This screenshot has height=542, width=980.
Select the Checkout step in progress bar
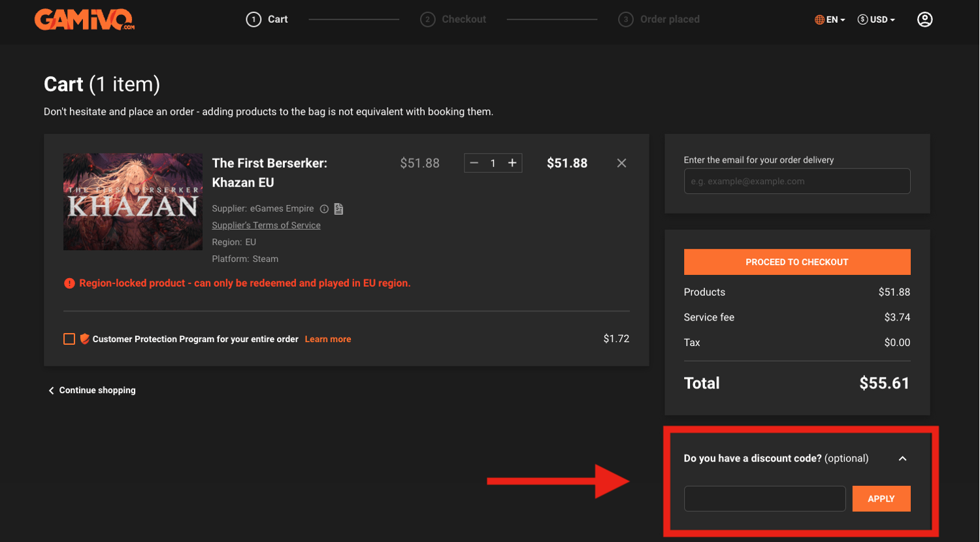tap(453, 20)
